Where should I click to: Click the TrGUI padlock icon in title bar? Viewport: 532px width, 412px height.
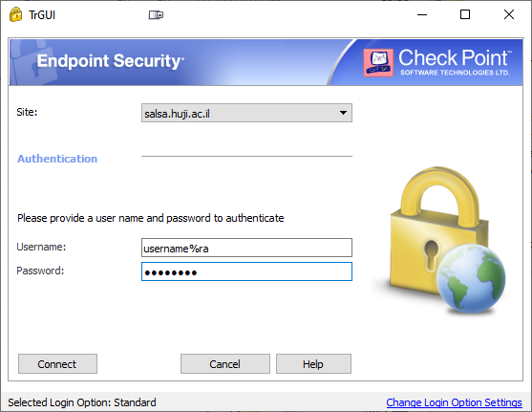coord(15,14)
